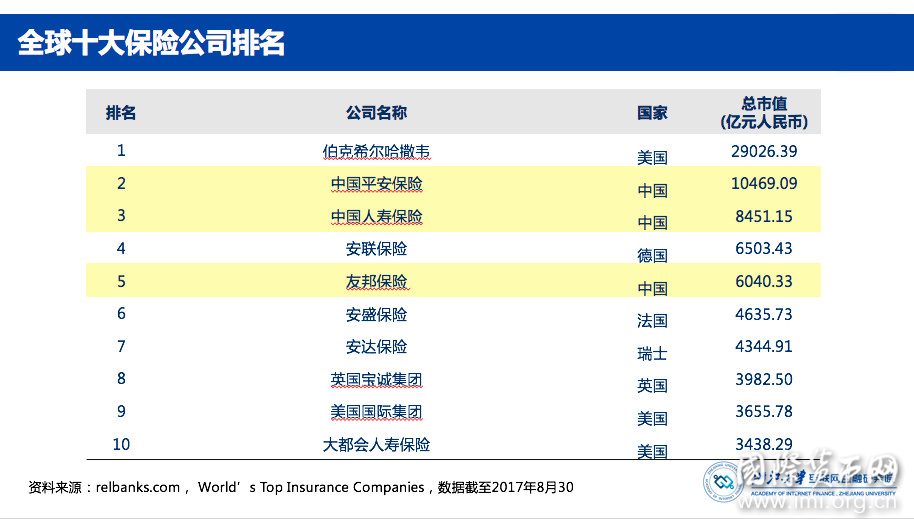
Task: Select the 排名 column header
Action: (x=121, y=113)
